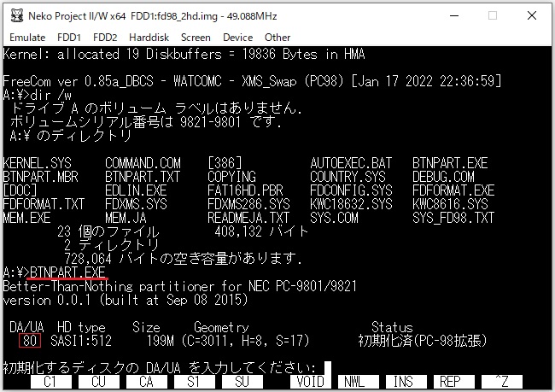Image resolution: width=555 pixels, height=392 pixels.
Task: Click the 'dir /w' command text
Action: pos(50,96)
